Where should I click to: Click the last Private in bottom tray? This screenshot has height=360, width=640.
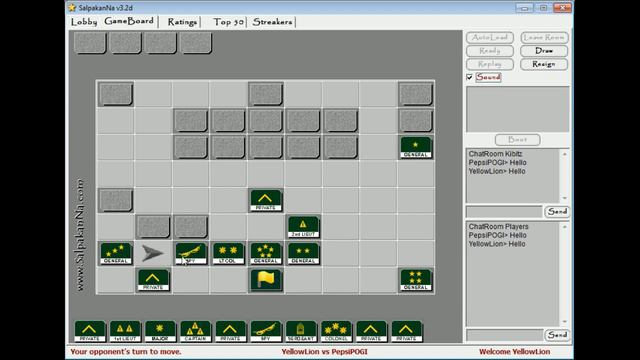pos(407,331)
